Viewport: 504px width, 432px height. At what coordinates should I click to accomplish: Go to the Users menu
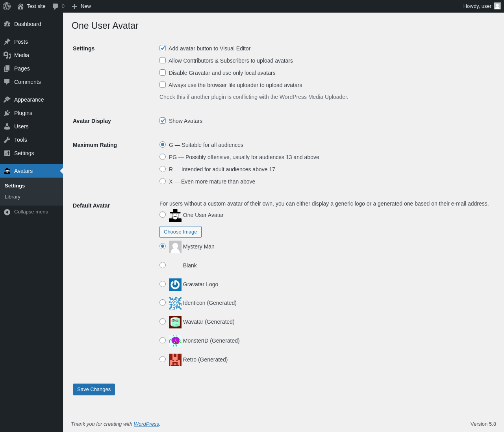(x=21, y=126)
